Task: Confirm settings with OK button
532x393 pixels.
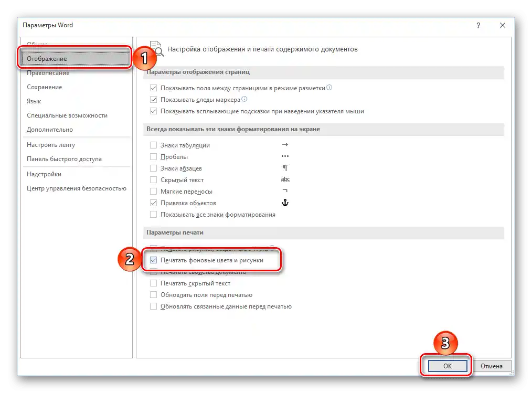Action: click(448, 366)
